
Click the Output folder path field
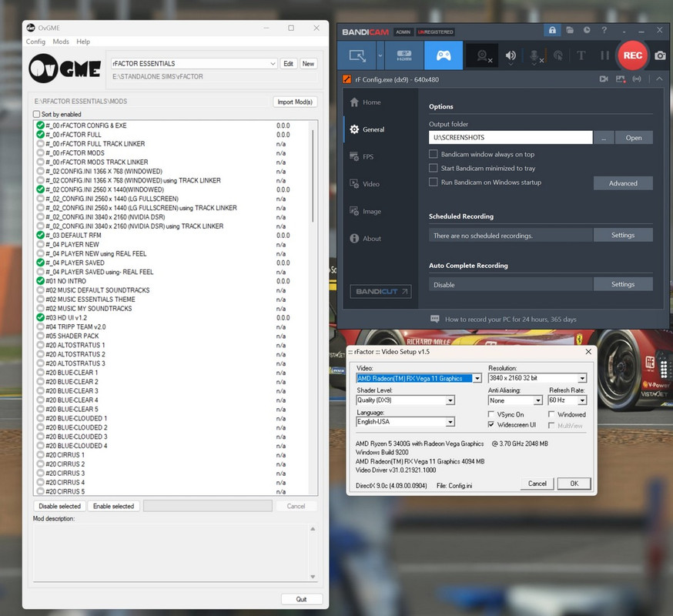tap(511, 137)
